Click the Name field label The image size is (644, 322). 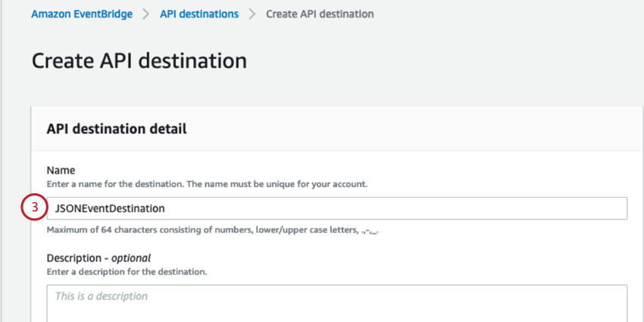pyautogui.click(x=61, y=171)
